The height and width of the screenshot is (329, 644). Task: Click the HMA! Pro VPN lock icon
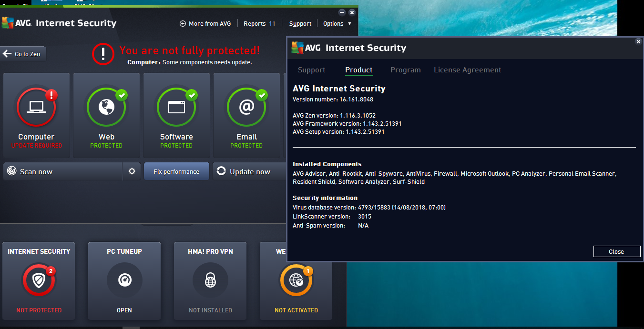tap(210, 280)
